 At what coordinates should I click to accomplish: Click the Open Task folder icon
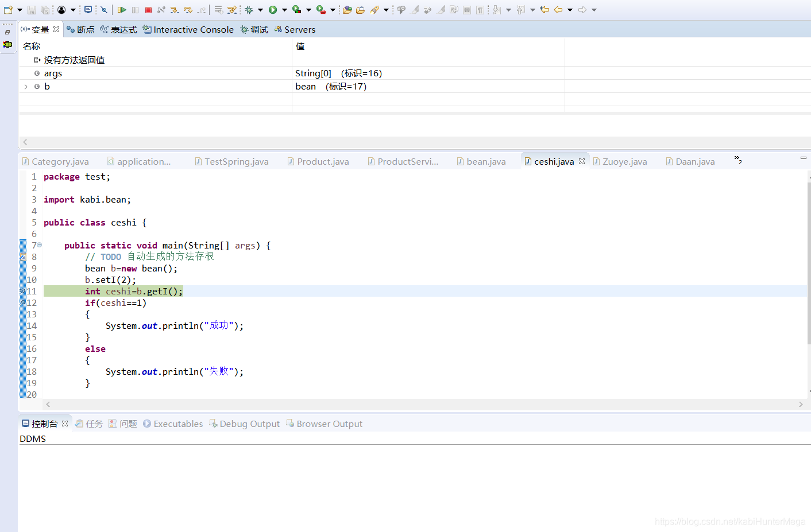(x=360, y=10)
